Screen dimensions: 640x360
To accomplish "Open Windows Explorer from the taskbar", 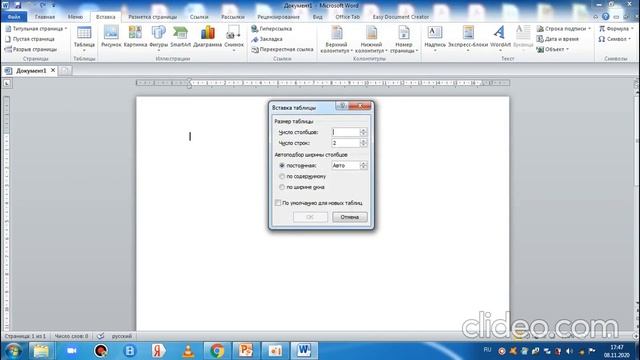I will 41,351.
